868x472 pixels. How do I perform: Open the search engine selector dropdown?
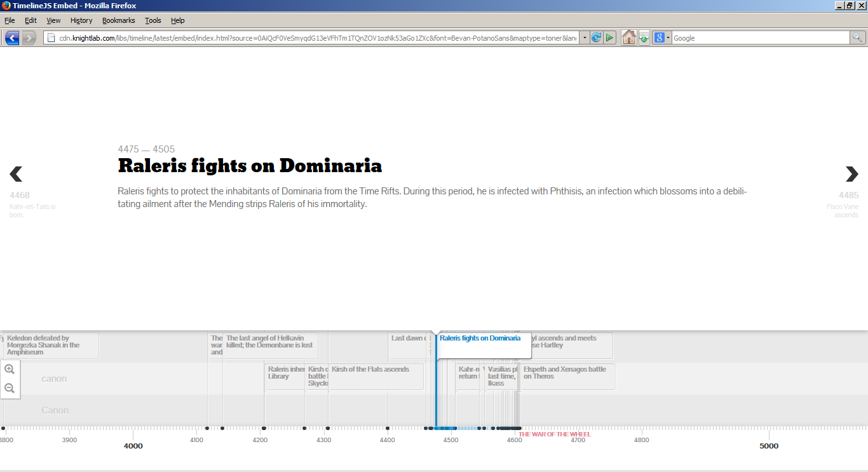pos(668,38)
